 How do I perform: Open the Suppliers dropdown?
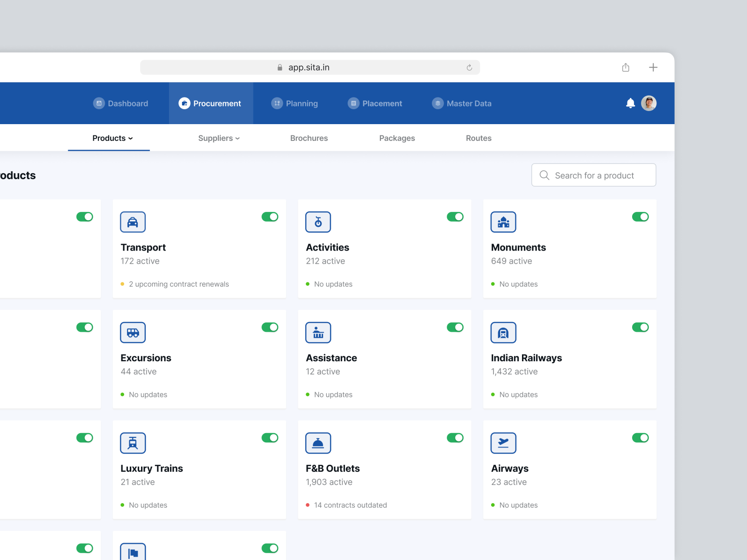[x=218, y=138]
